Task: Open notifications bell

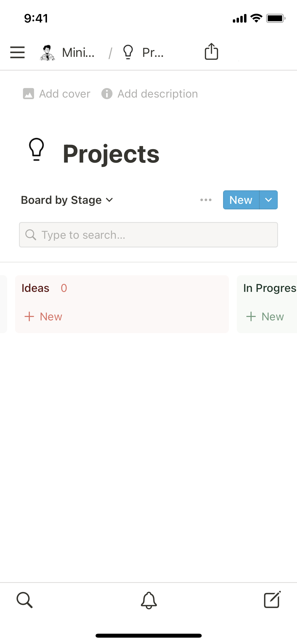Action: (149, 600)
